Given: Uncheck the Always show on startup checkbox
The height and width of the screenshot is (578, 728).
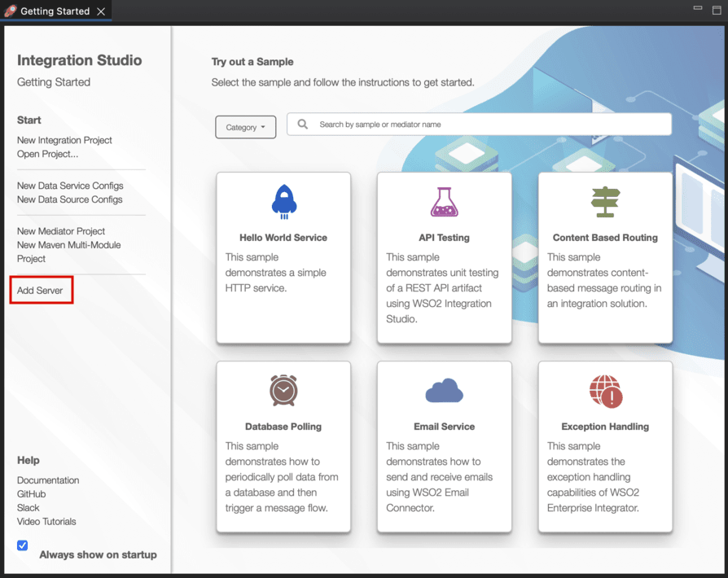Looking at the screenshot, I should pyautogui.click(x=23, y=545).
